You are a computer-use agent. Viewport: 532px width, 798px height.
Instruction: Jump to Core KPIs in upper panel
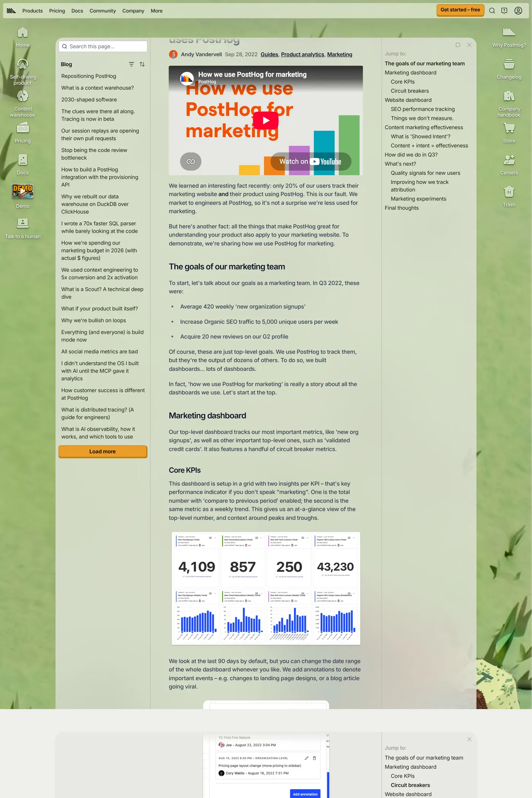[403, 82]
